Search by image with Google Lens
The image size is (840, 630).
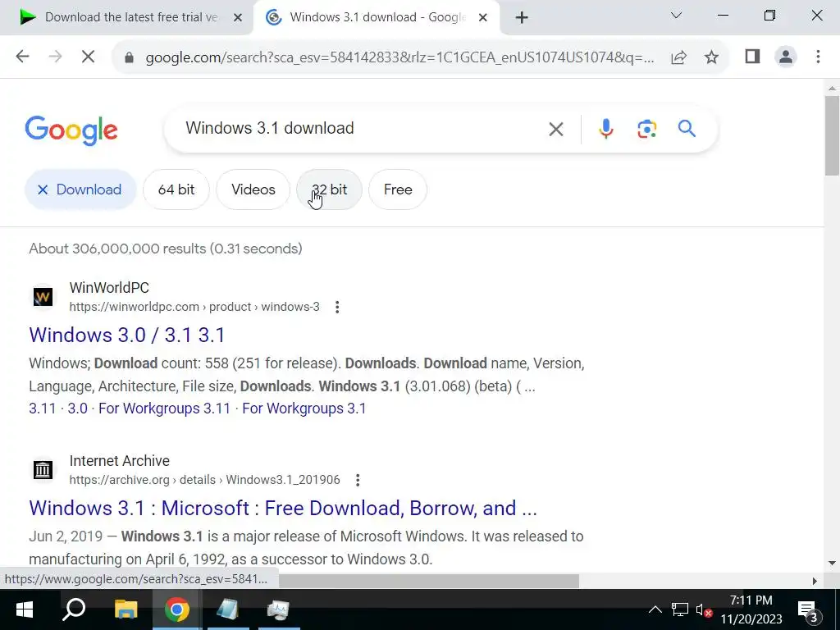(x=646, y=129)
